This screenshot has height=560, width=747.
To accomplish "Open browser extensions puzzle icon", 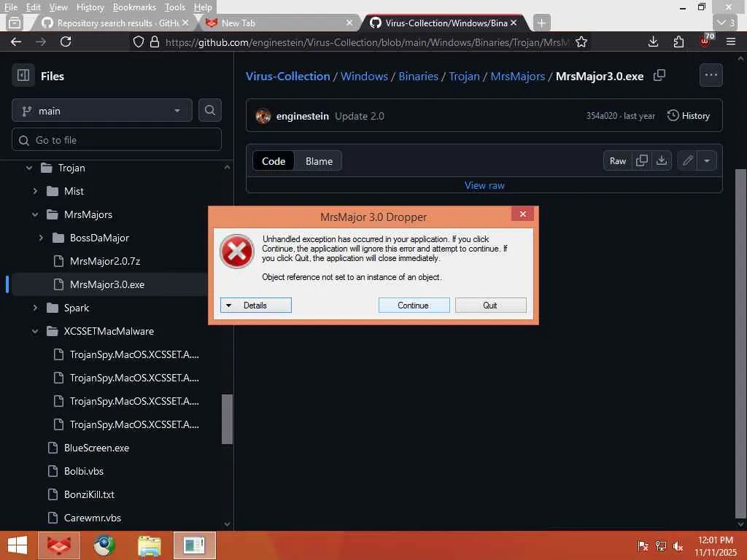I will click(678, 42).
